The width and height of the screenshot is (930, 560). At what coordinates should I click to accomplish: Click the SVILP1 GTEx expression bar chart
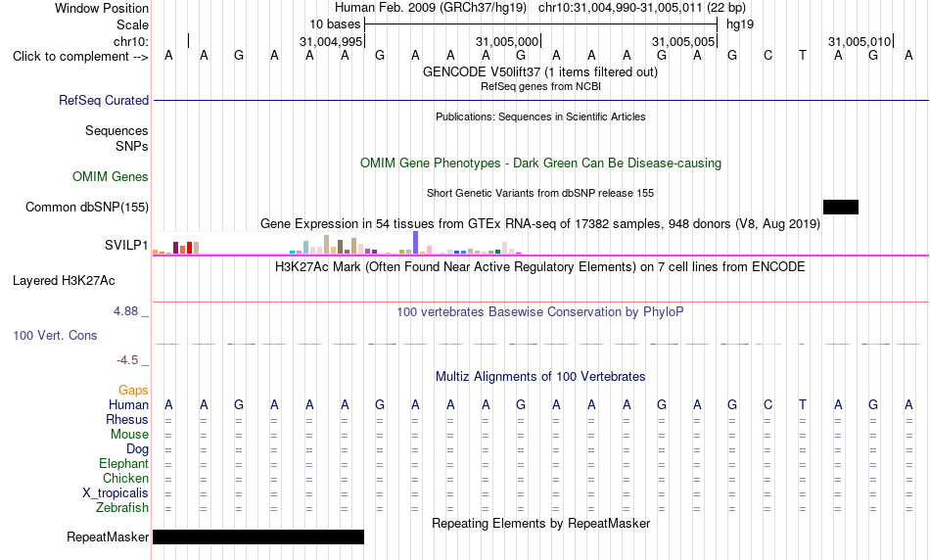tap(337, 243)
